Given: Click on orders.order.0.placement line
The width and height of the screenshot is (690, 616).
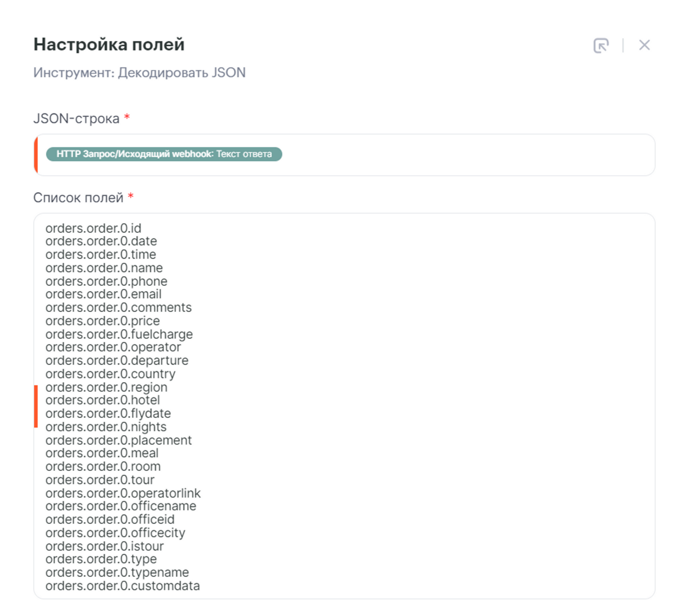Looking at the screenshot, I should pos(118,440).
